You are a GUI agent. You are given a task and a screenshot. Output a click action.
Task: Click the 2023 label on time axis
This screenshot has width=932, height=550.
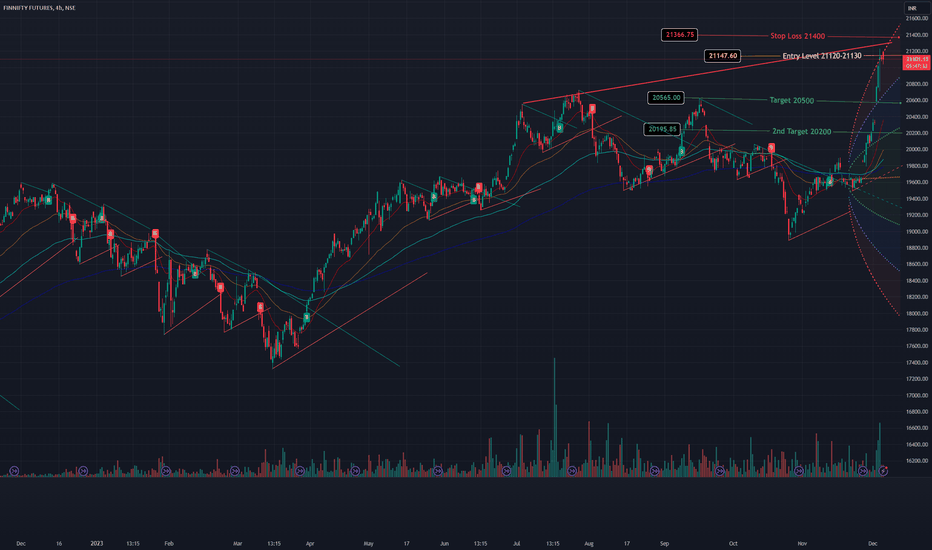coord(97,543)
